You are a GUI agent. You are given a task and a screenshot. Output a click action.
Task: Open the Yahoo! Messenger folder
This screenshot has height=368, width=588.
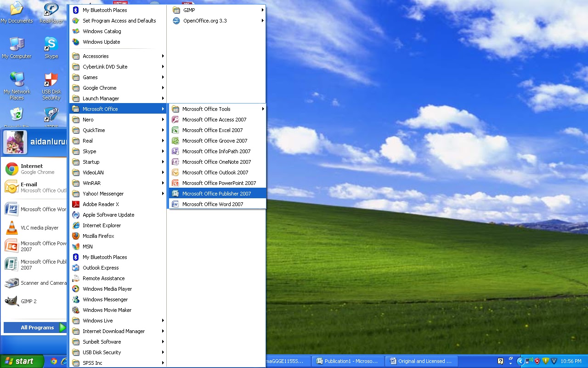[118, 194]
